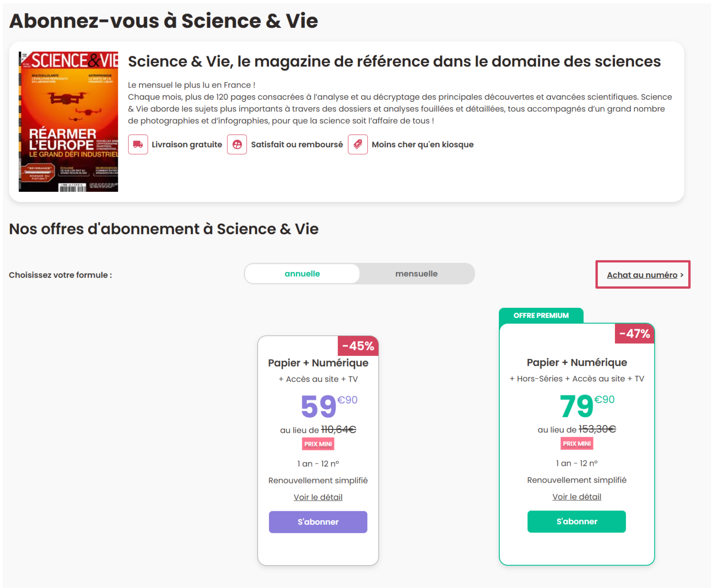Click the '-47%' discount badge
This screenshot has height=588, width=713.
[x=634, y=333]
